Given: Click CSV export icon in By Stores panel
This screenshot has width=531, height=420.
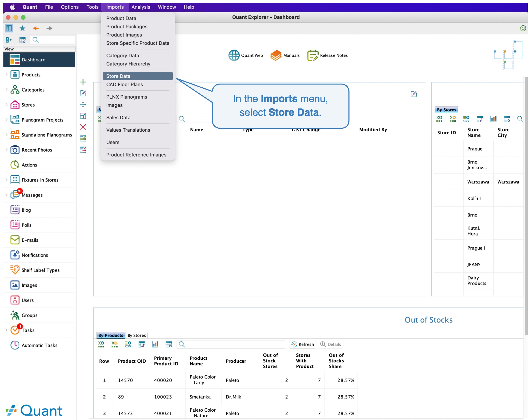Looking at the screenshot, I should (x=466, y=119).
